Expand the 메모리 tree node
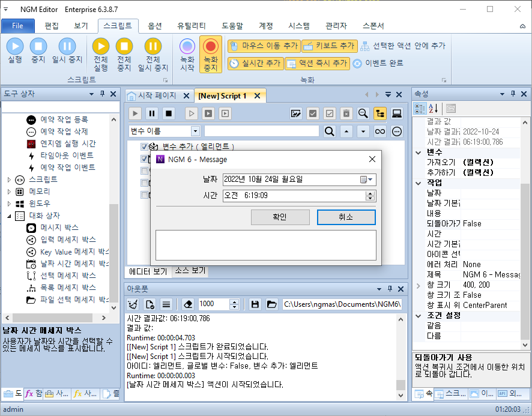The height and width of the screenshot is (416, 532). click(x=9, y=191)
